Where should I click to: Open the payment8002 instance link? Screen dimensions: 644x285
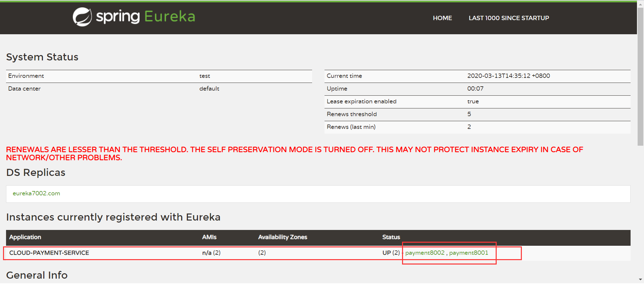[x=425, y=253]
